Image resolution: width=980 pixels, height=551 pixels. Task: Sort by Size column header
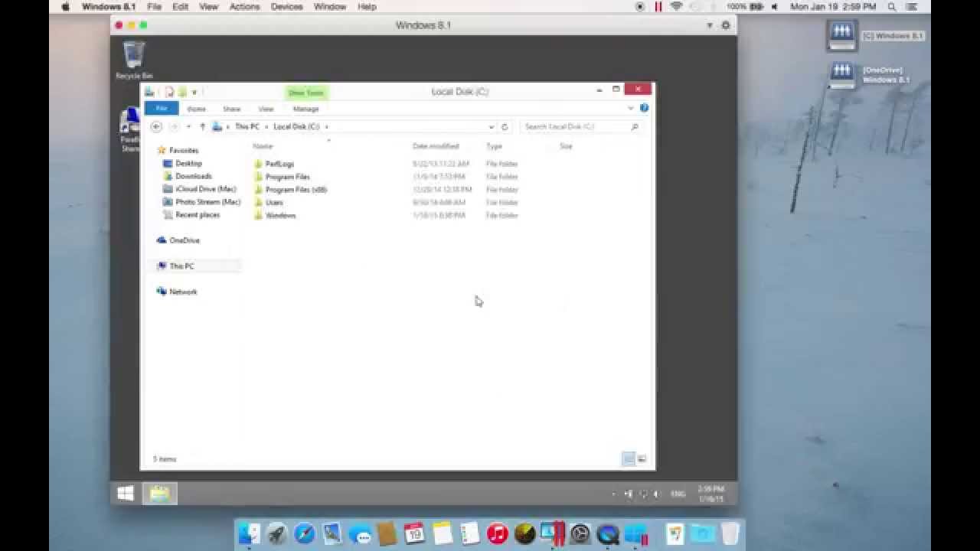coord(566,146)
